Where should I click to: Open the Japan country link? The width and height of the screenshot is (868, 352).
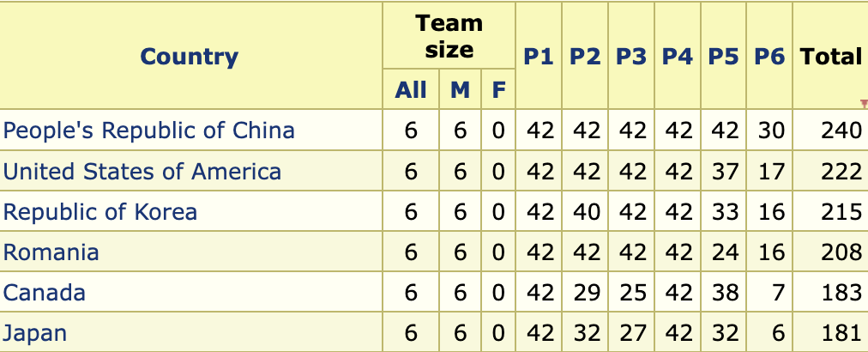pos(35,333)
